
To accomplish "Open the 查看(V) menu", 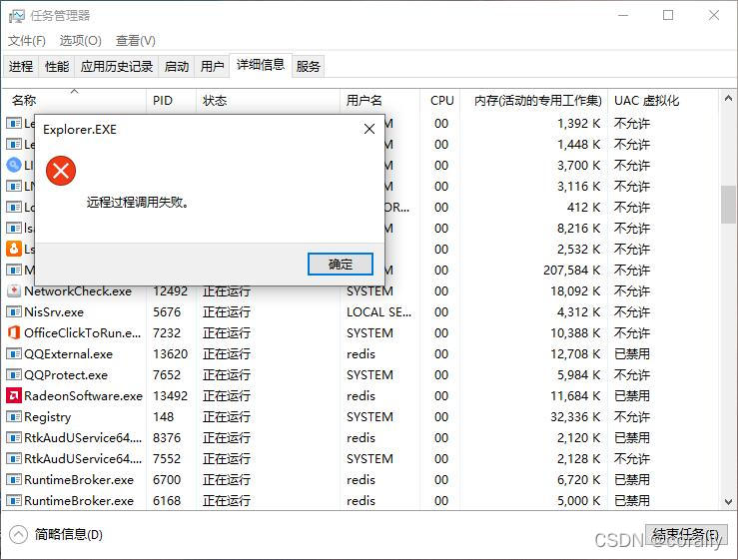I will tap(136, 41).
